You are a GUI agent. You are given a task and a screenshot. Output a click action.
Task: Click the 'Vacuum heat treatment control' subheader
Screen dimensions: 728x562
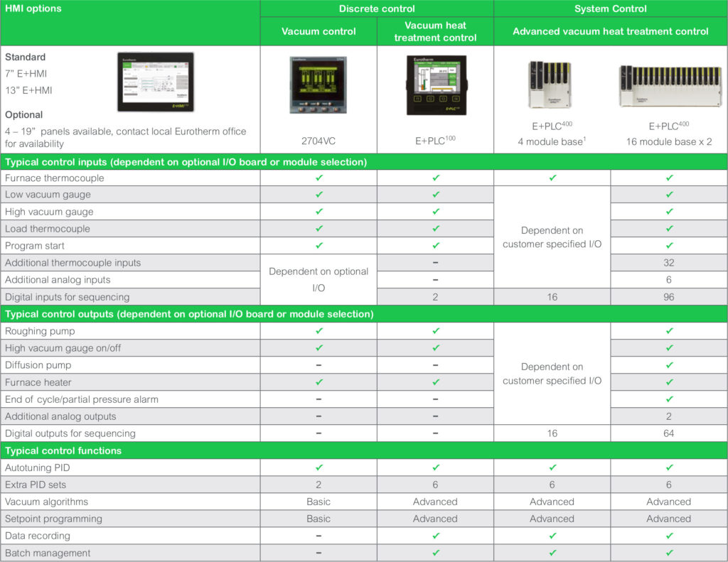pyautogui.click(x=436, y=31)
